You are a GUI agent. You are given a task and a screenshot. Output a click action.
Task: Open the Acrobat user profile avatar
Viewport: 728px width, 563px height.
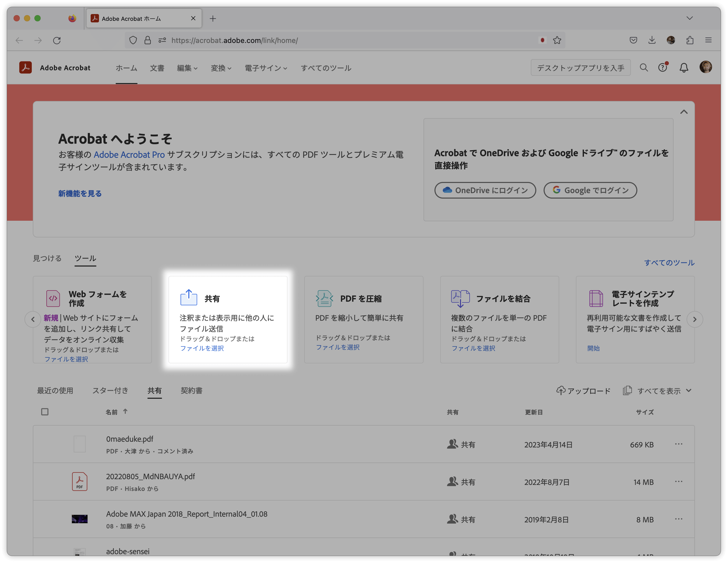point(705,67)
